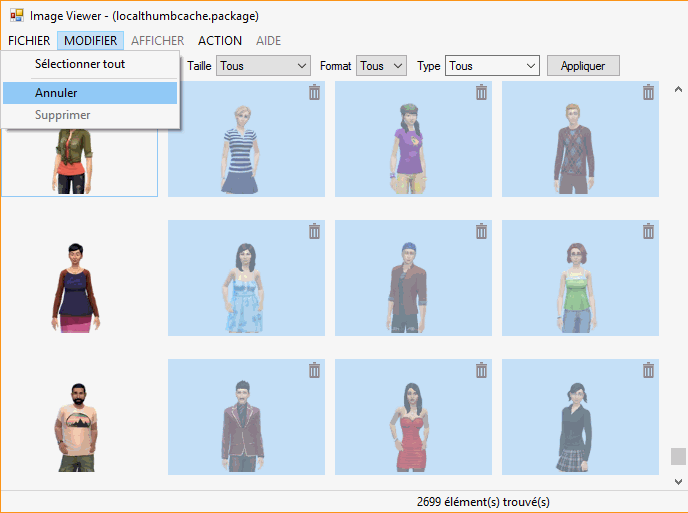The image size is (688, 513).
Task: Click trash icon on blue-dress woman thumbnail
Action: tap(314, 231)
